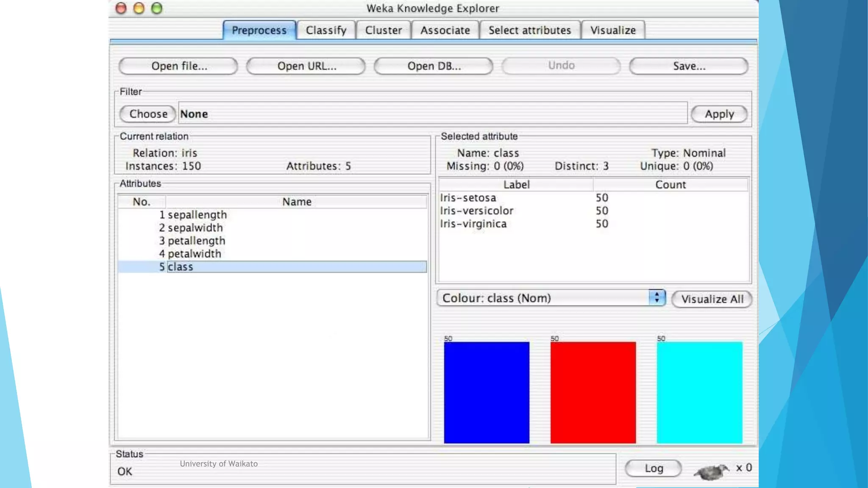Click Choose to pick a filter
The height and width of the screenshot is (488, 868).
point(148,114)
